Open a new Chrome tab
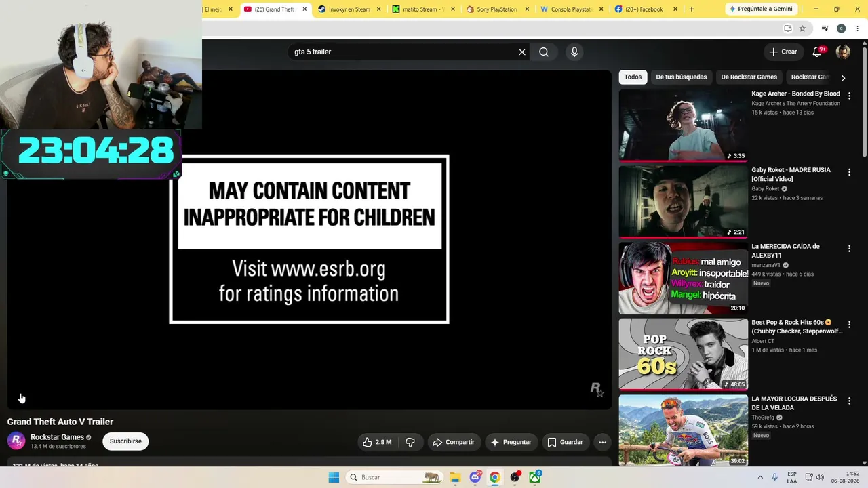This screenshot has height=488, width=868. coord(692,9)
